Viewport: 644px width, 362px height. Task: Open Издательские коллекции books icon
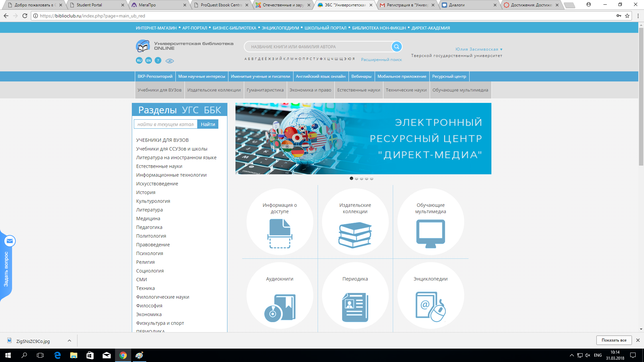click(x=355, y=235)
